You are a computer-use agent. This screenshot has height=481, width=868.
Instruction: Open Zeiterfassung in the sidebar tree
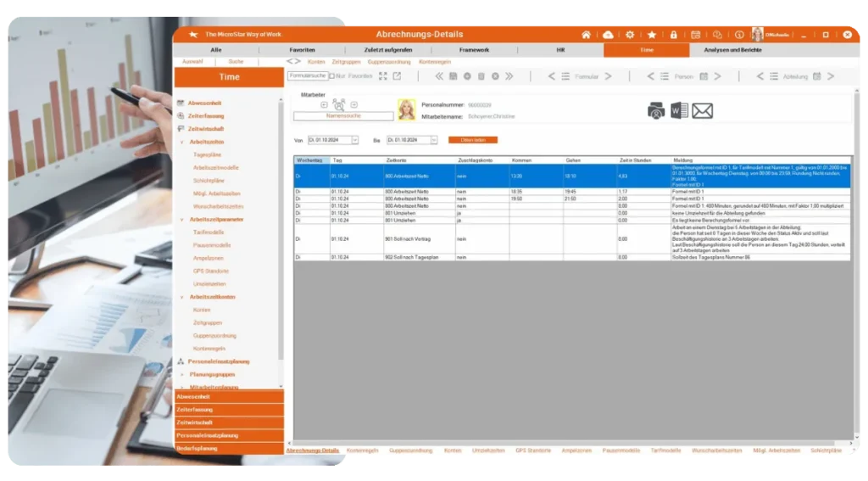tap(206, 116)
